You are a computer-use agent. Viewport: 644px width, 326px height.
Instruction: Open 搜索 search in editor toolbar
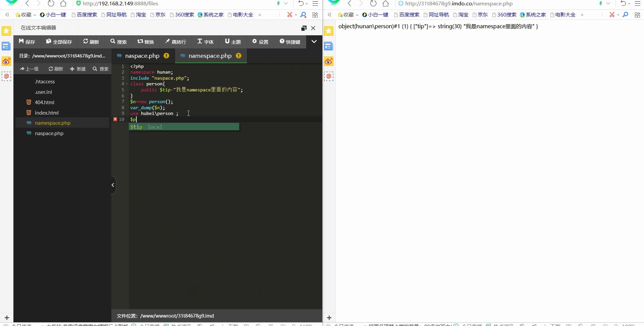click(x=118, y=42)
